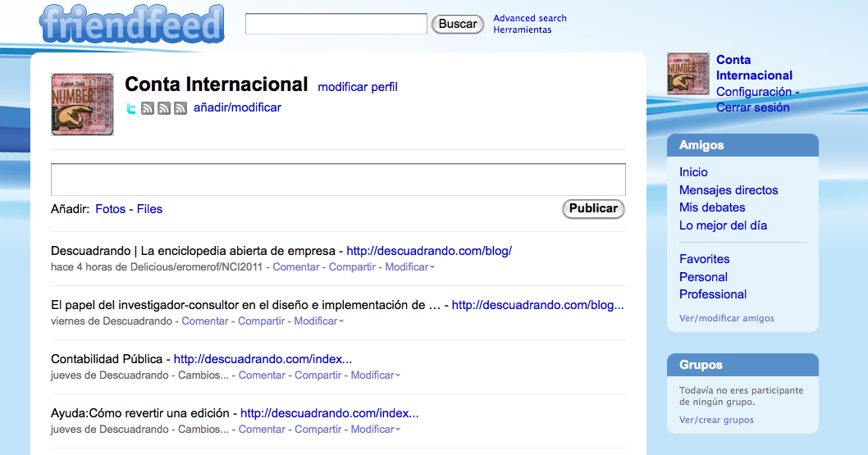Compartir the Descuadrando enciclopedia entry

coord(352,267)
